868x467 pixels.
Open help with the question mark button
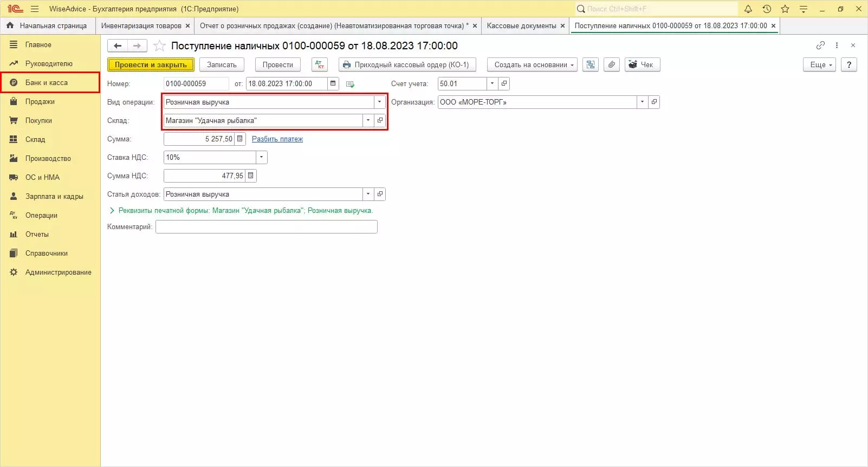click(849, 64)
